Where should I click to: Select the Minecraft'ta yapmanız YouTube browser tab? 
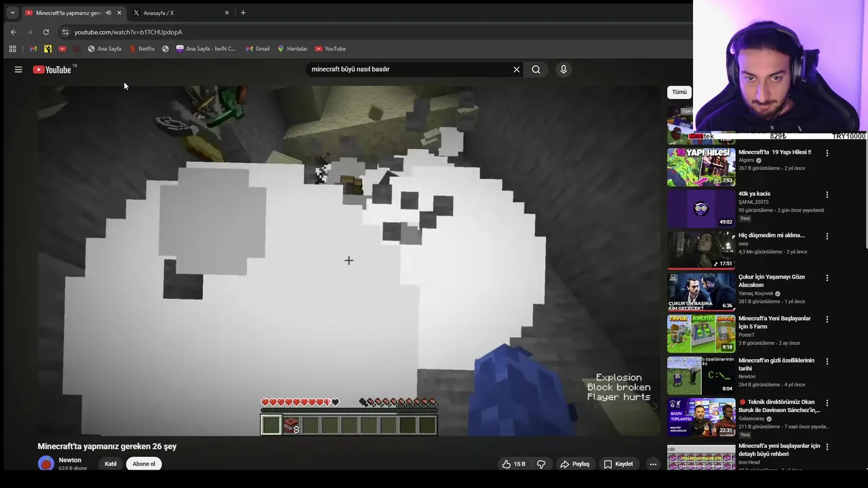click(x=68, y=13)
